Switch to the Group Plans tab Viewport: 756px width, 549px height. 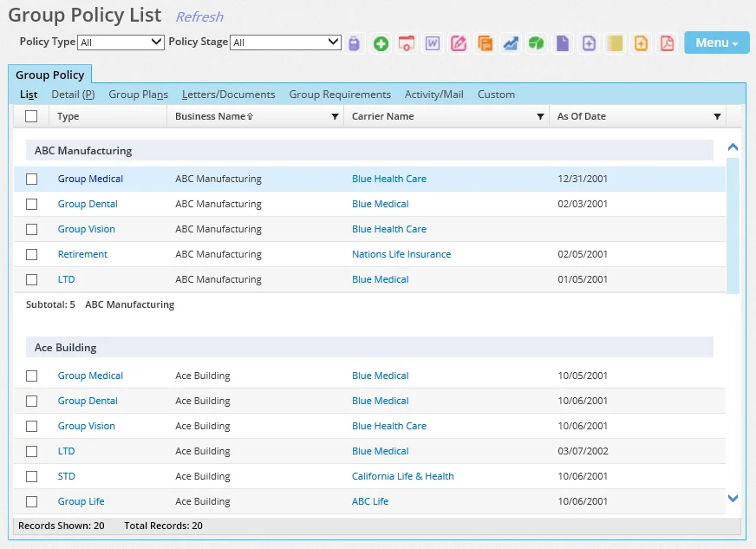tap(138, 95)
